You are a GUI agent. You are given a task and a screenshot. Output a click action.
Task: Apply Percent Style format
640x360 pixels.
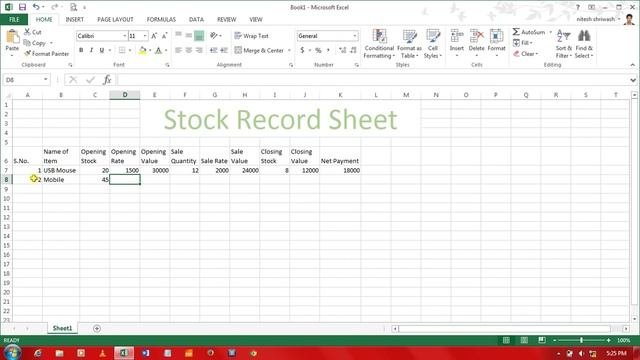(318, 50)
